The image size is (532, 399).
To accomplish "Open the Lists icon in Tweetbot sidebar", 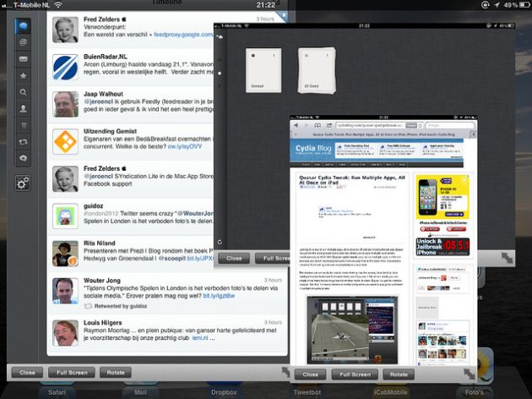I will pos(23,124).
